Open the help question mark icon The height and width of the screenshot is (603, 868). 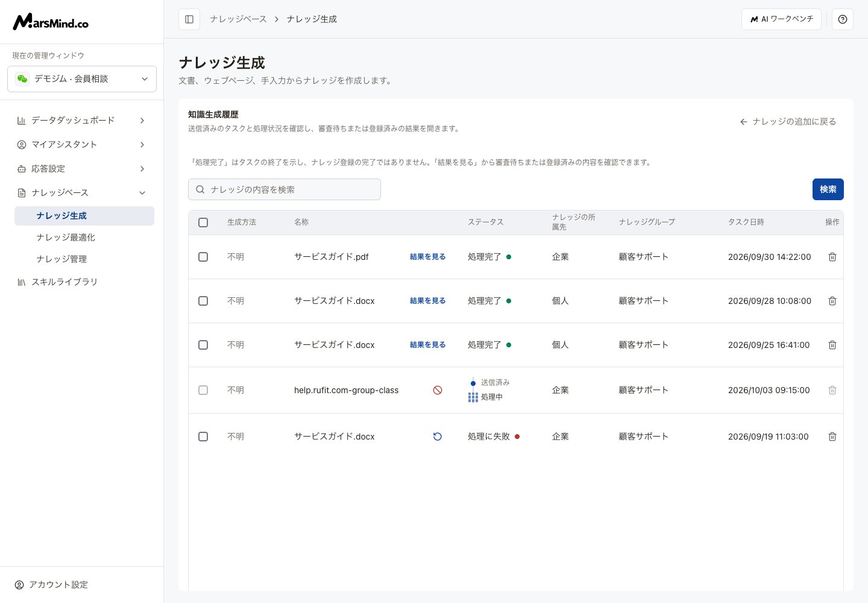[843, 19]
